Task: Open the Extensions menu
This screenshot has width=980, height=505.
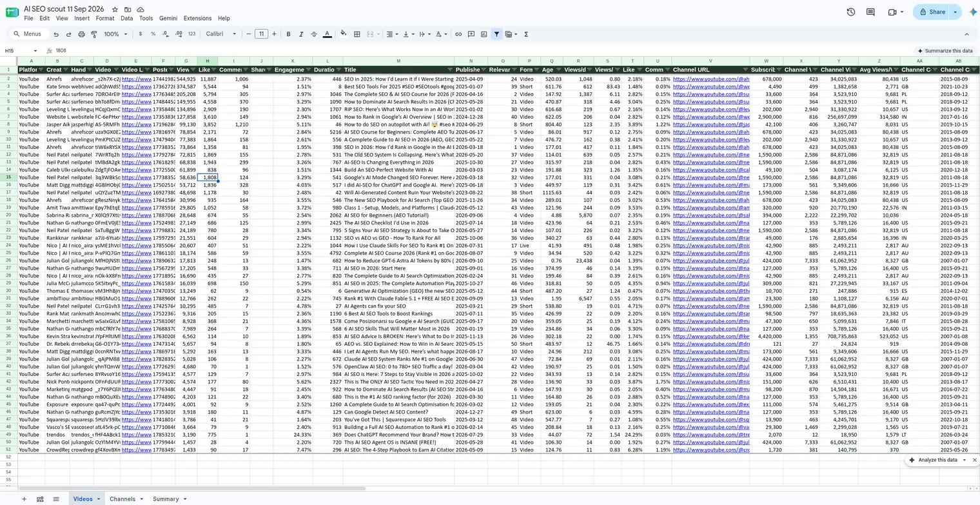Action: coord(197,19)
